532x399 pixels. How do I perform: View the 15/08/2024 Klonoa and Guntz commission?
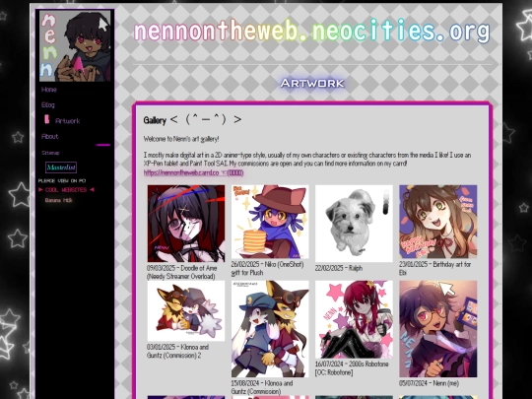pos(270,329)
